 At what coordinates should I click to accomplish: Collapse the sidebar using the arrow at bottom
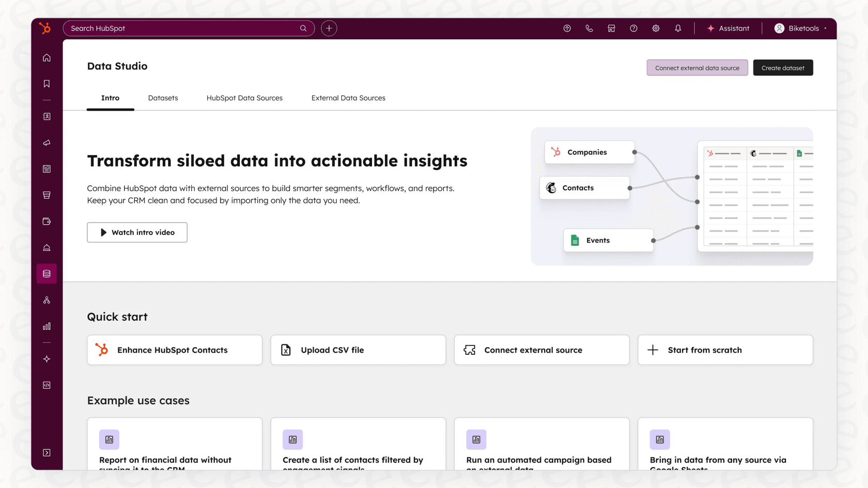(47, 452)
